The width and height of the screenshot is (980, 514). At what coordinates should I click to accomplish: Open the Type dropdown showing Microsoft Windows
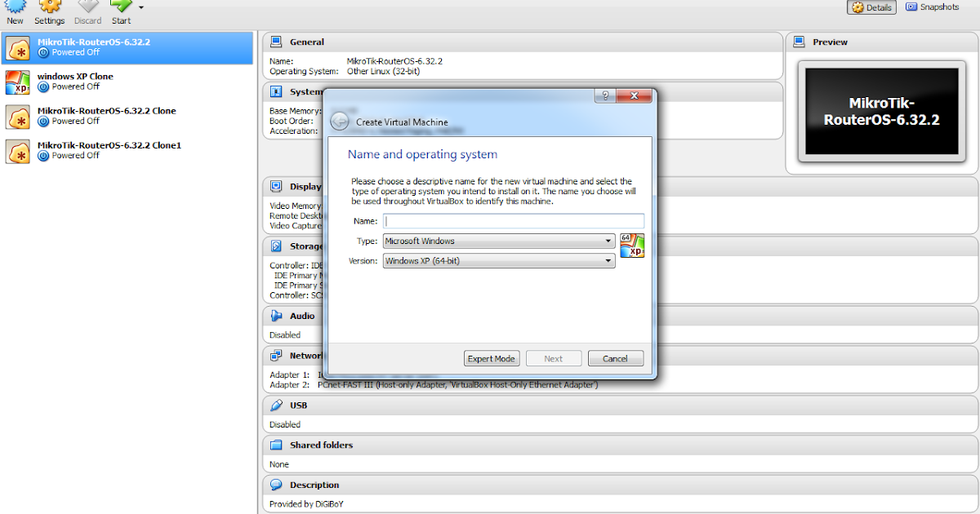(499, 241)
